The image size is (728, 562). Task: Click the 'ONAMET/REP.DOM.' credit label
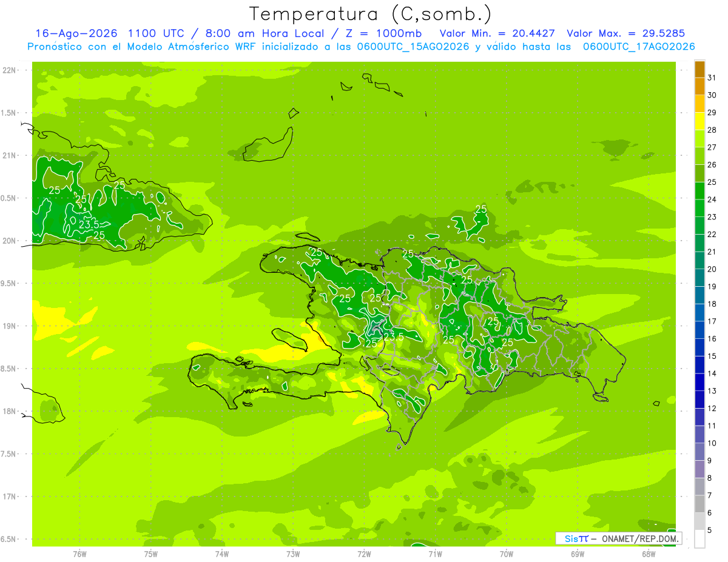coord(639,538)
